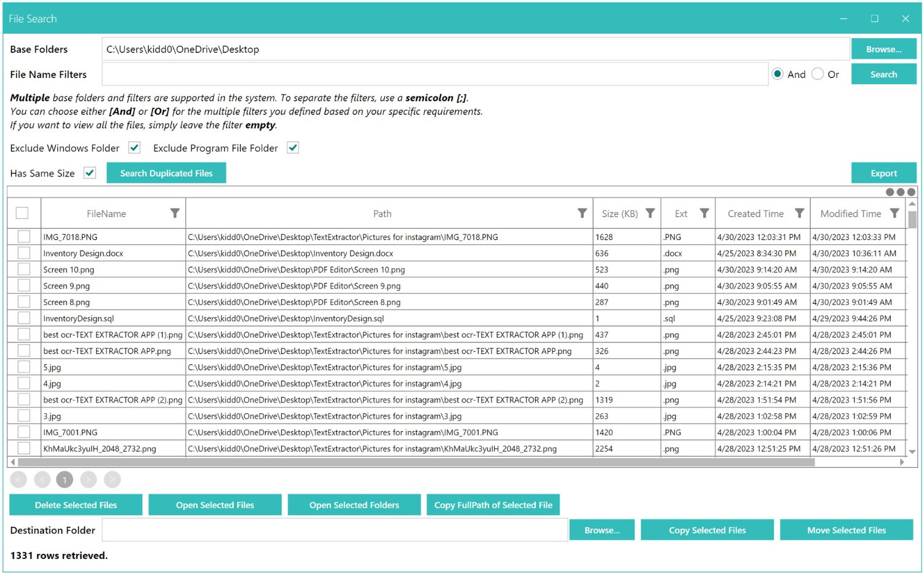Browse for a base folder
The width and height of the screenshot is (924, 573).
tap(883, 49)
